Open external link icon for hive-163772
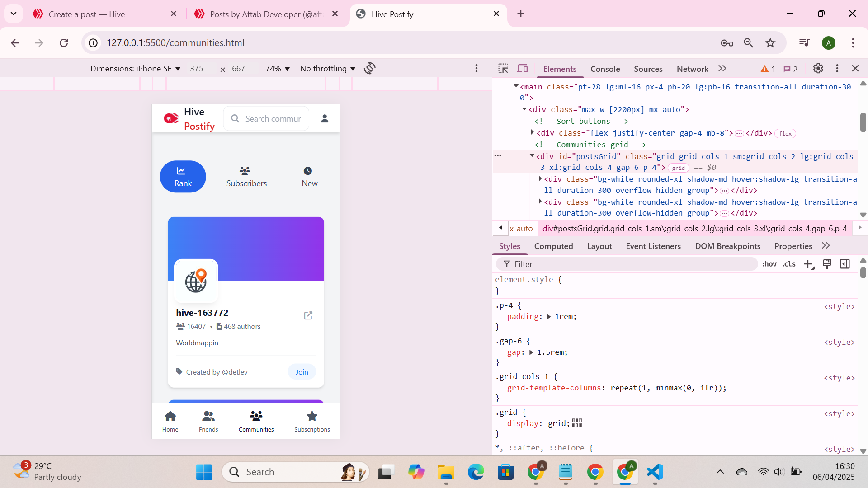The width and height of the screenshot is (868, 488). (x=308, y=315)
